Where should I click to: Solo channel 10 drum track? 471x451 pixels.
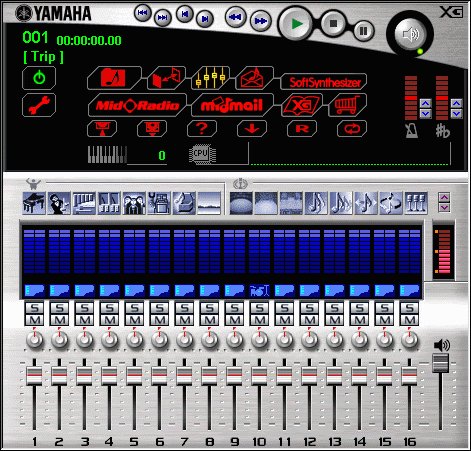(x=259, y=308)
